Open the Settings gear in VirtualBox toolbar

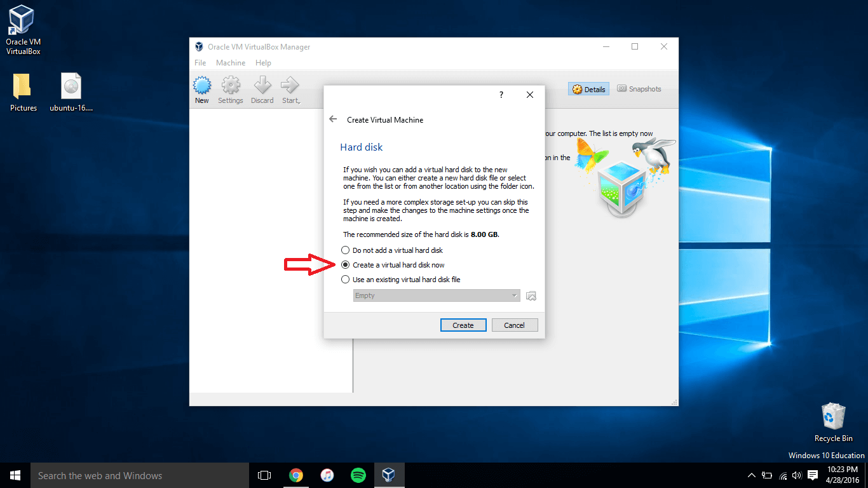(231, 90)
